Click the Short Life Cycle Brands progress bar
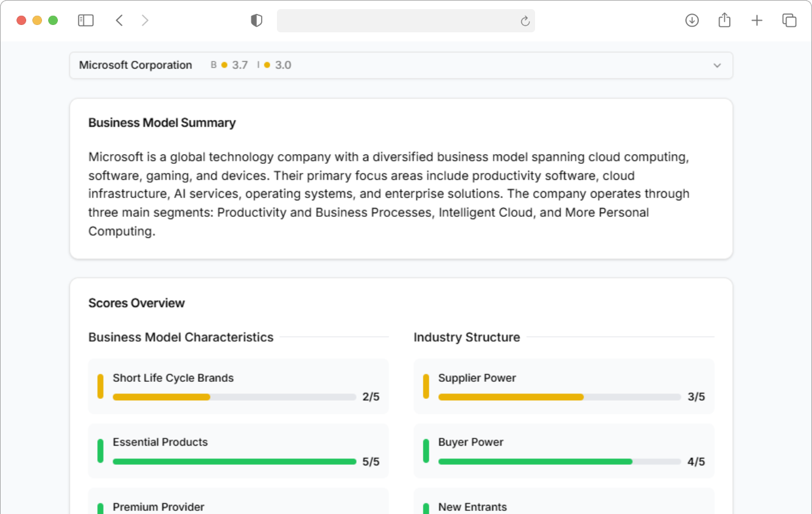 point(234,397)
